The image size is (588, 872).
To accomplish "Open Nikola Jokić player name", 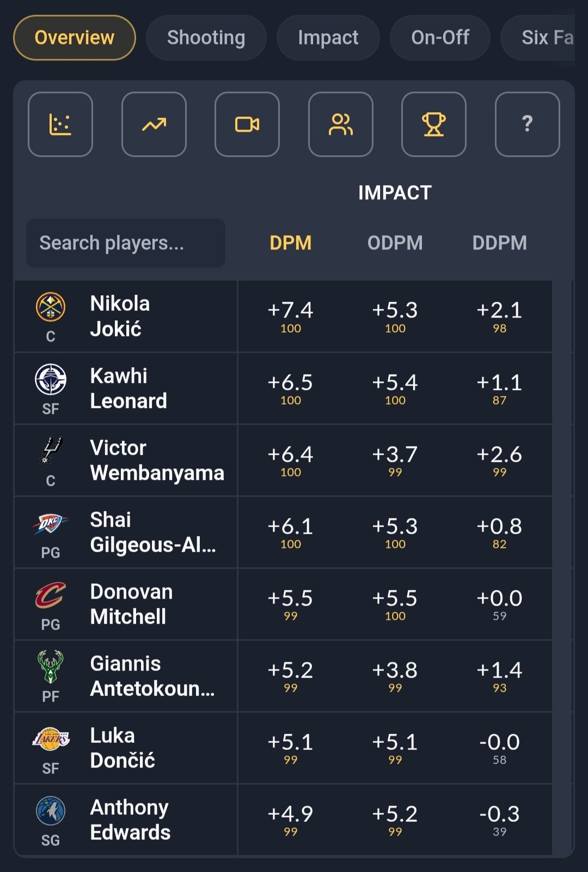I will [120, 316].
